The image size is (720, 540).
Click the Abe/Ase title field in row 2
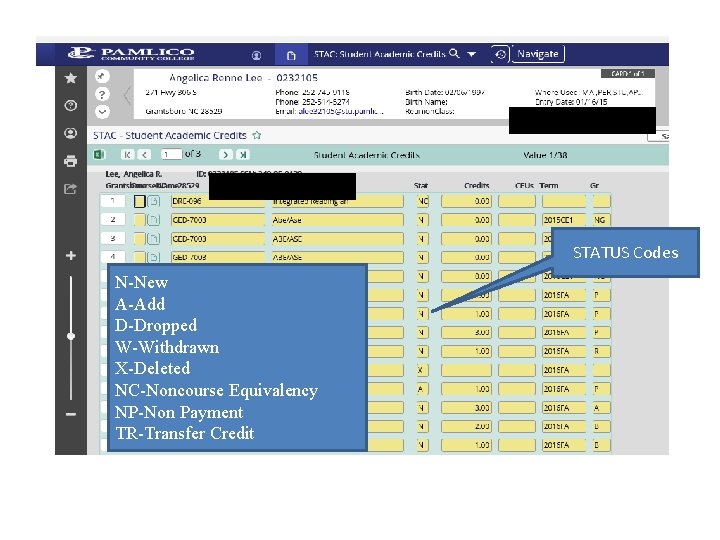click(x=338, y=220)
